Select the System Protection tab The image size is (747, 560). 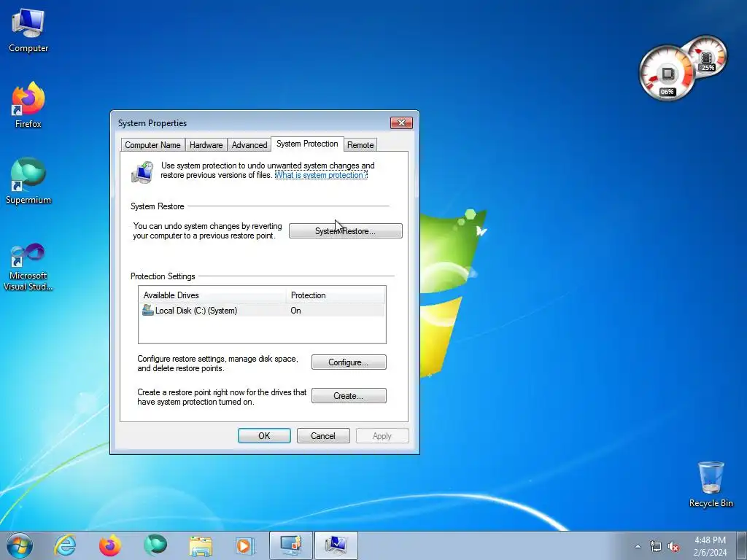click(x=307, y=144)
